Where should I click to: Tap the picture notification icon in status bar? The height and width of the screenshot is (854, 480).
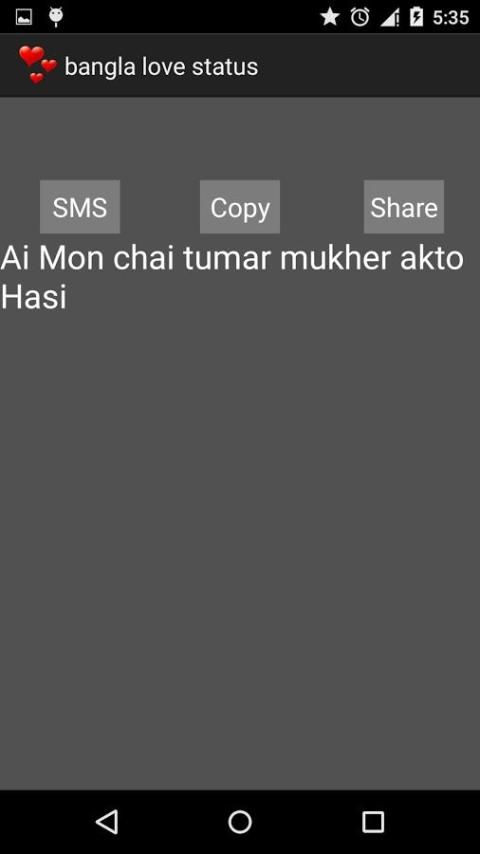[x=23, y=17]
